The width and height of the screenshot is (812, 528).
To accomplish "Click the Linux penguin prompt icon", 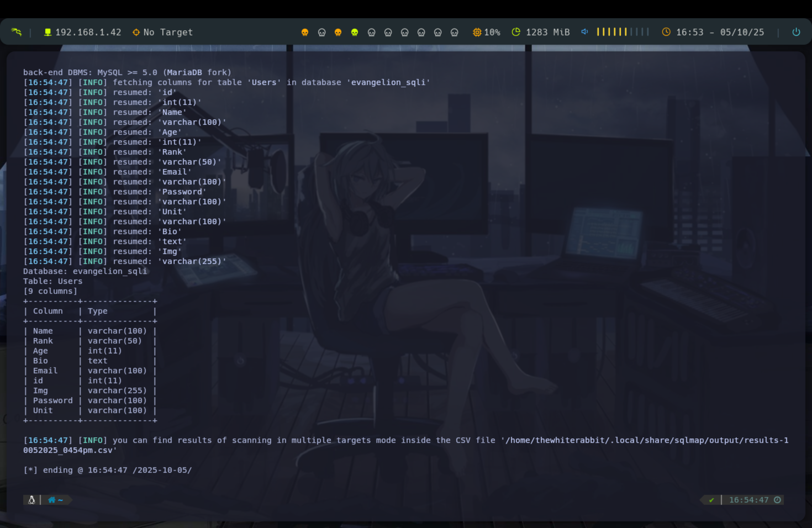I will pyautogui.click(x=31, y=500).
